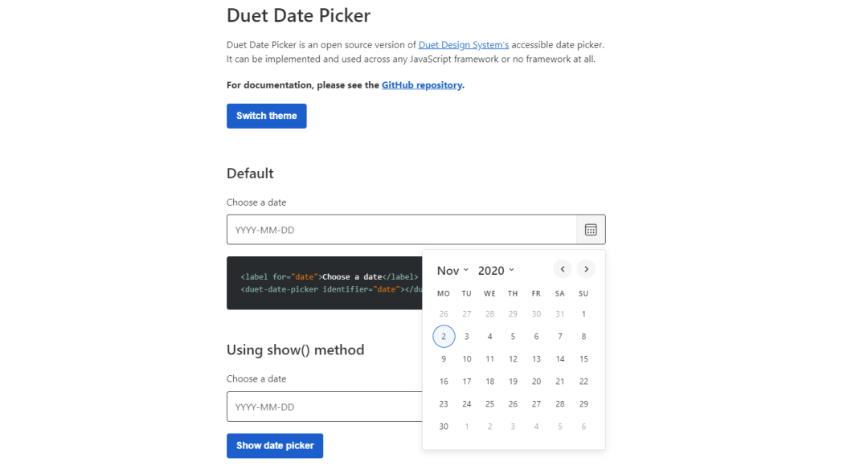This screenshot has height=466, width=868.
Task: Pick November 21 in the calendar
Action: click(x=560, y=382)
